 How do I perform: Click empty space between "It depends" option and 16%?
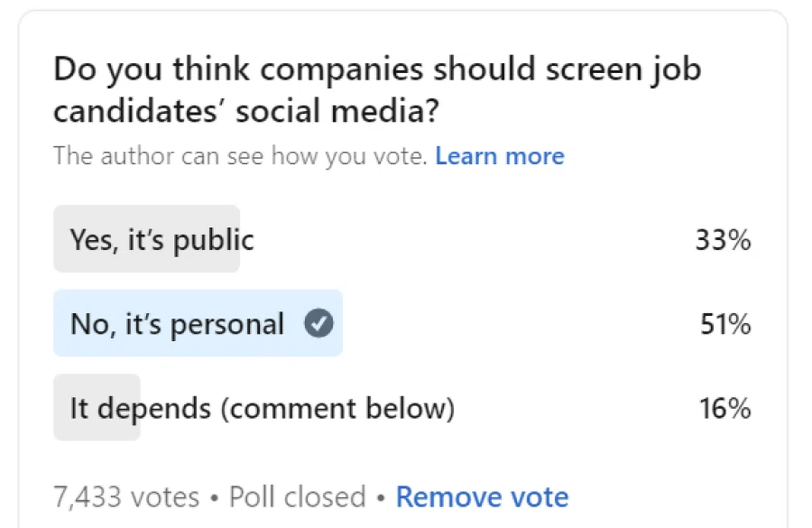[575, 409]
